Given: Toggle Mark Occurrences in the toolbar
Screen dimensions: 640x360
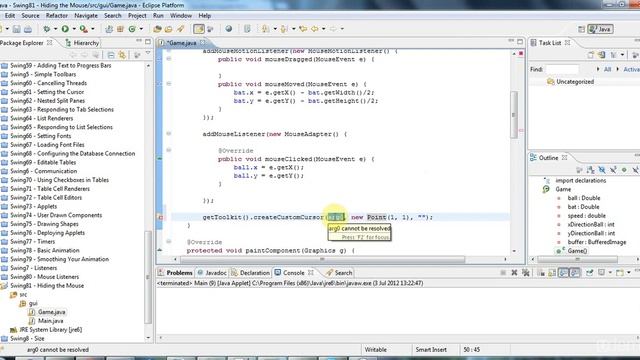Looking at the screenshot, I should pos(199,29).
